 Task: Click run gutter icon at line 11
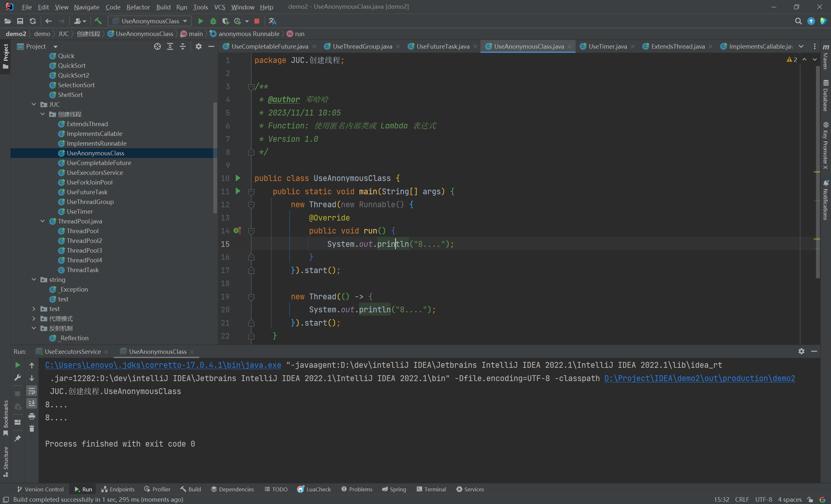[238, 191]
